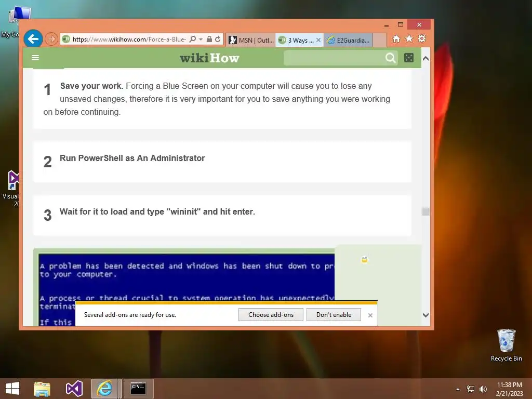Screen dimensions: 532x399
Task: Click "Run PowerShell as An Administrator" text
Action: (132, 158)
